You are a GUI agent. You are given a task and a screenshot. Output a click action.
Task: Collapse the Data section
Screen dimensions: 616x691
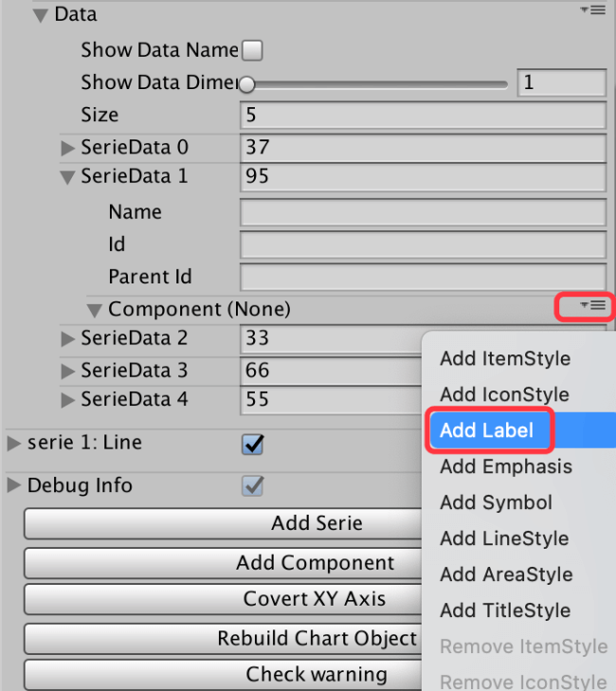[x=41, y=15]
